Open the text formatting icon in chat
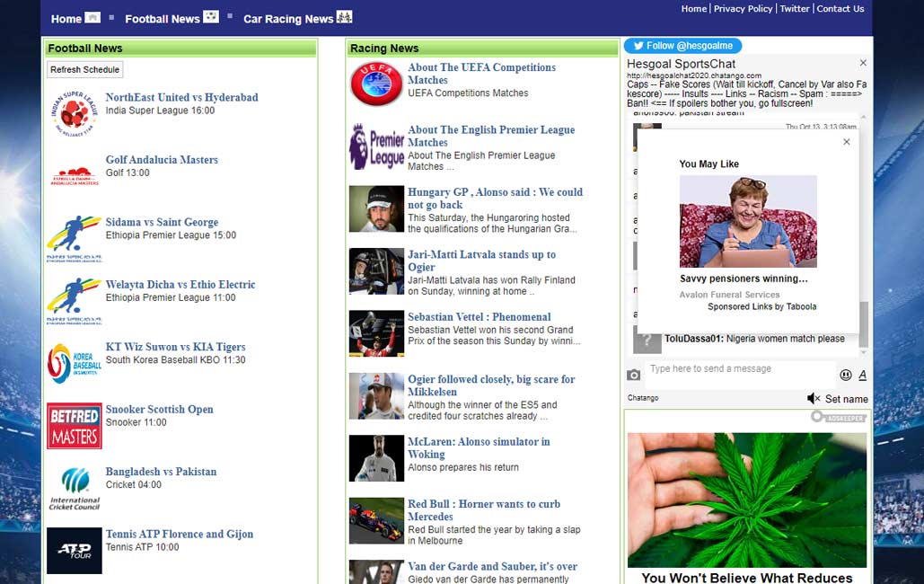The width and height of the screenshot is (924, 584). point(863,375)
